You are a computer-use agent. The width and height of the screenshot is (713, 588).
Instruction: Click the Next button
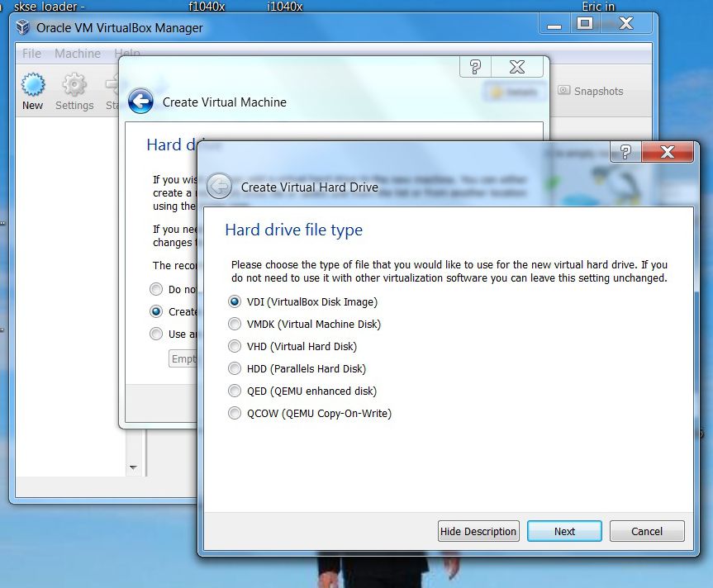(x=564, y=531)
